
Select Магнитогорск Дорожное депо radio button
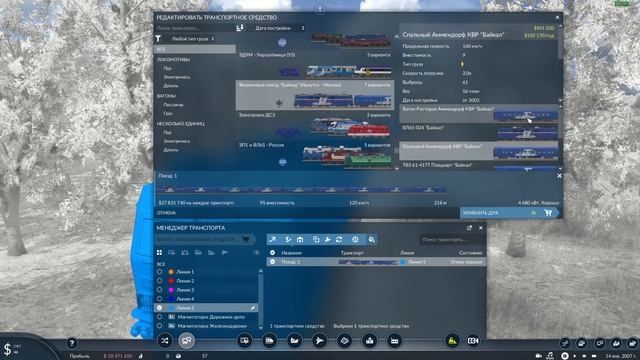(160, 317)
